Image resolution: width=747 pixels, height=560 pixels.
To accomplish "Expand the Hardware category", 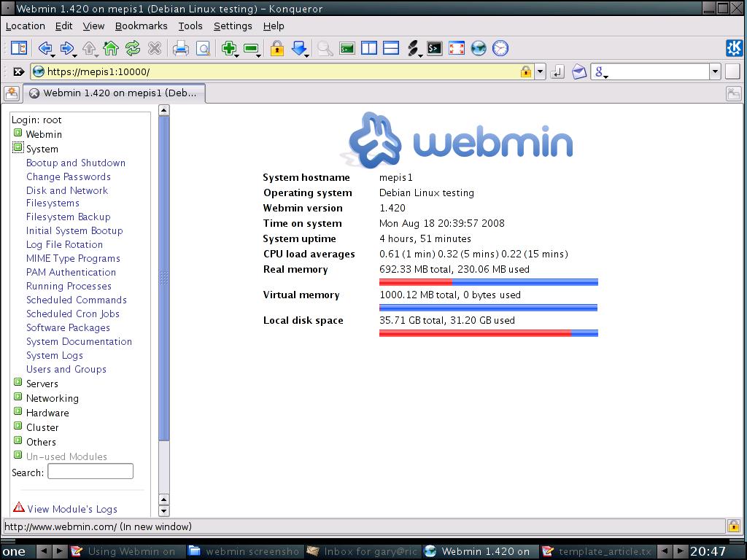I will [18, 411].
